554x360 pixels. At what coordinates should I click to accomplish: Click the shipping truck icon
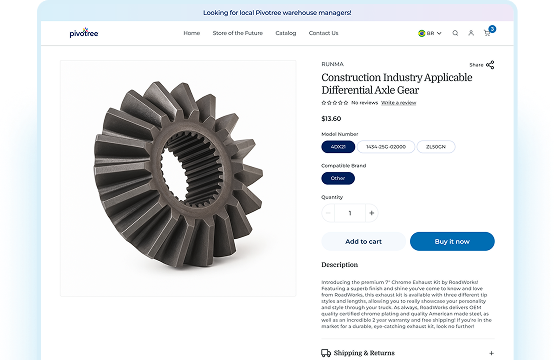[x=326, y=353]
